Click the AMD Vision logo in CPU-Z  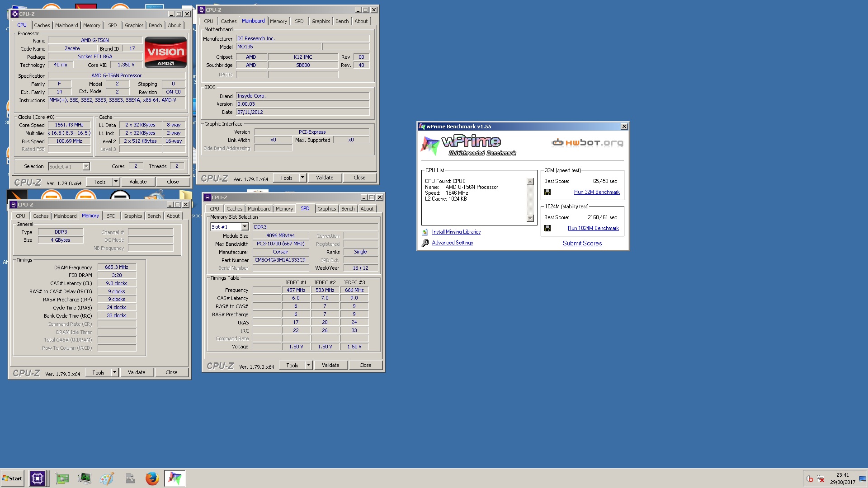[165, 52]
